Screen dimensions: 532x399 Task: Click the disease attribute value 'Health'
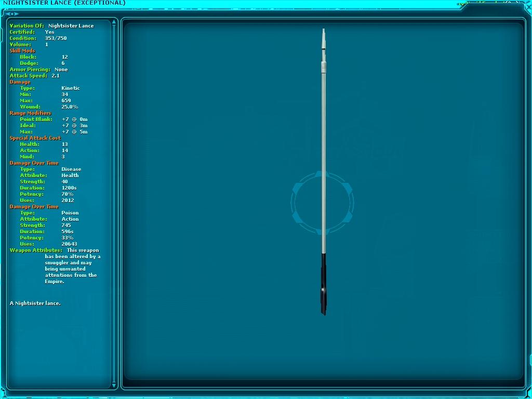click(x=70, y=176)
